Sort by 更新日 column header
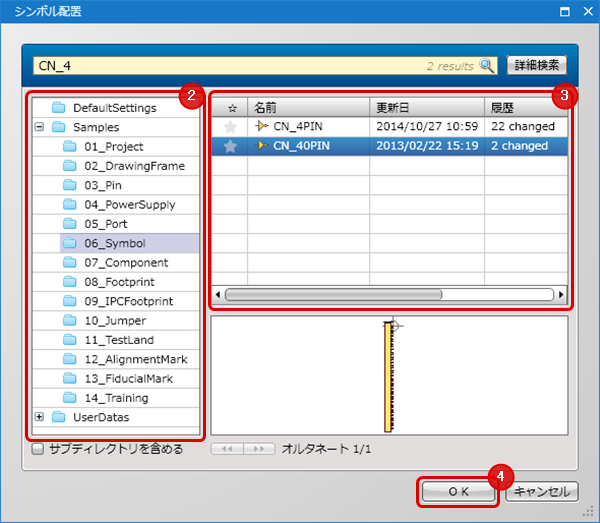This screenshot has width=600, height=523. (x=427, y=108)
